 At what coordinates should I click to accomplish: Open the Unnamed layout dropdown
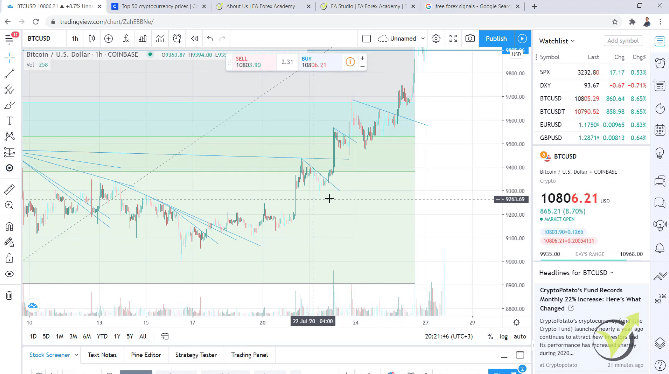[x=402, y=38]
